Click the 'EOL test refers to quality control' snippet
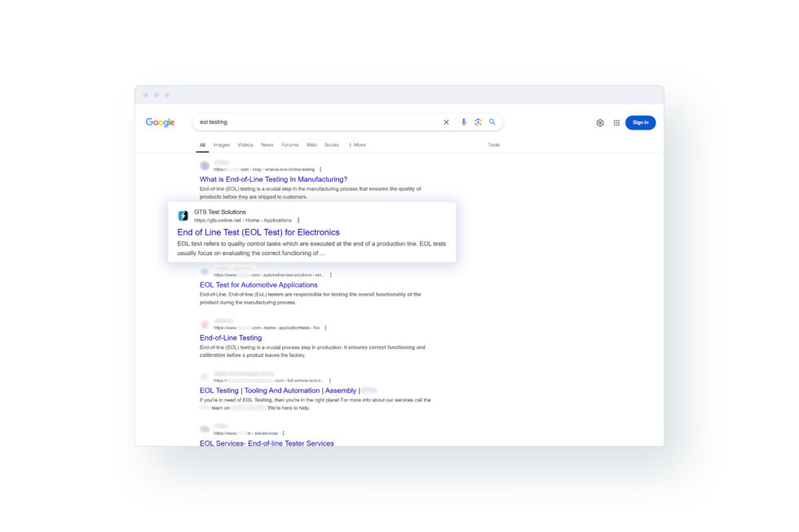The height and width of the screenshot is (532, 799). coord(311,248)
